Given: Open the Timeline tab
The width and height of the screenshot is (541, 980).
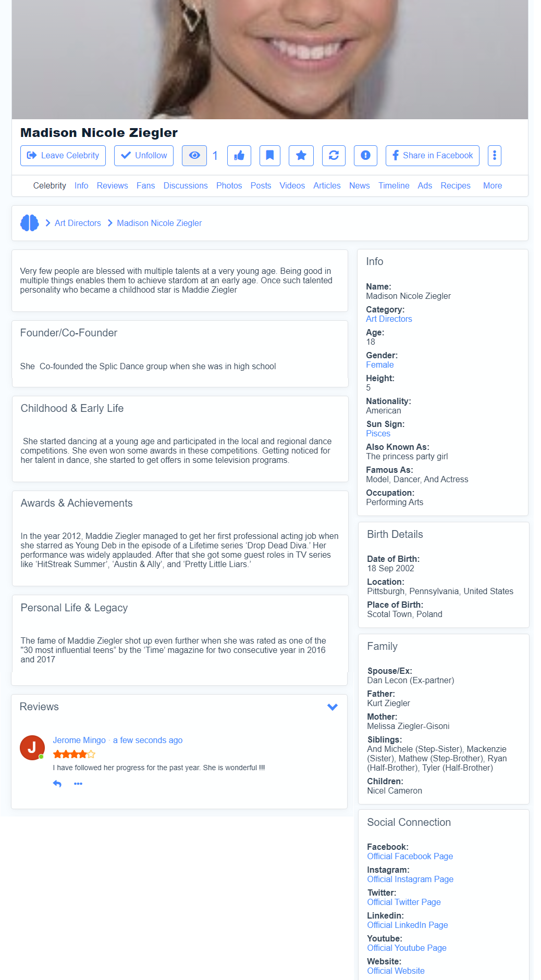Looking at the screenshot, I should click(394, 186).
